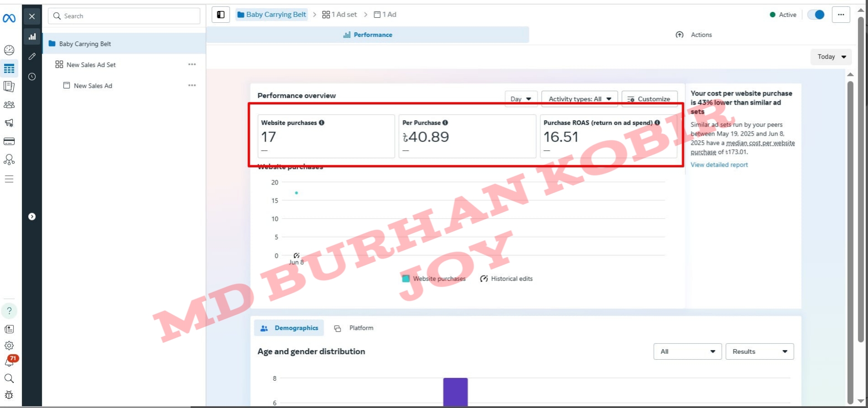
Task: Open the settings gear icon
Action: coord(9,346)
